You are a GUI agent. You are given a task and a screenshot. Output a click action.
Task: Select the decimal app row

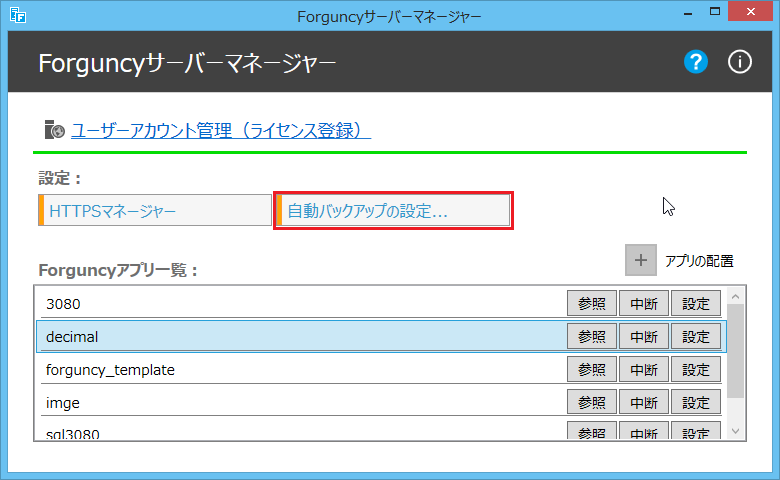coord(381,337)
